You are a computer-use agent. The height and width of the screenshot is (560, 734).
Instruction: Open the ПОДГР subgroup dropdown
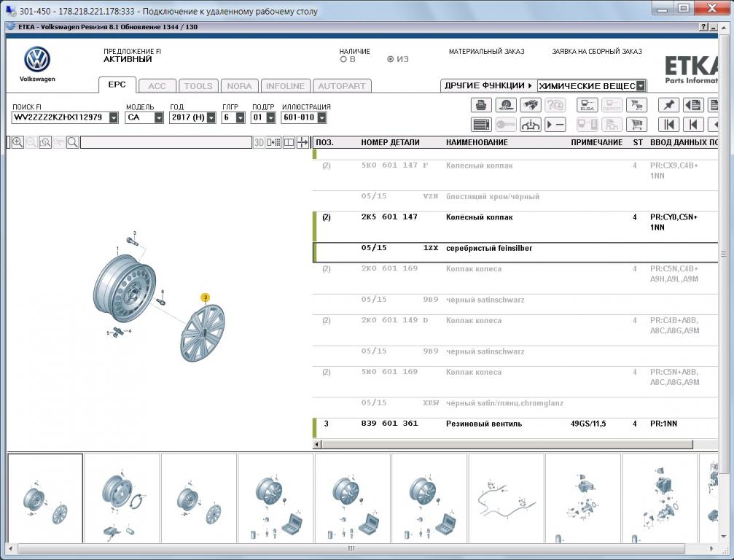tap(270, 117)
